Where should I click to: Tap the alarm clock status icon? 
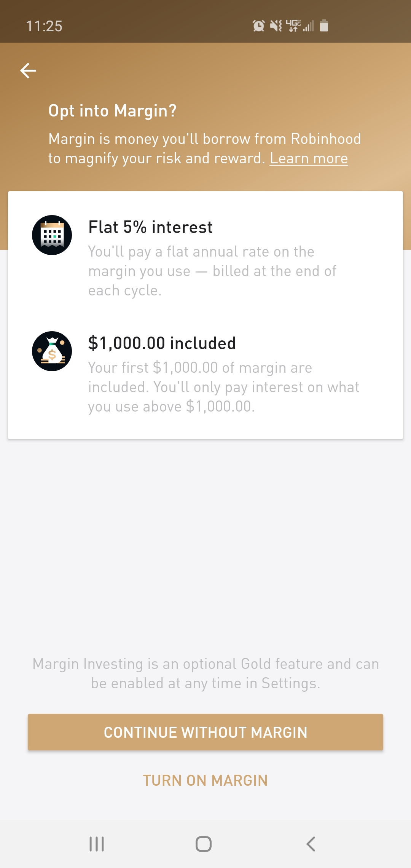coord(258,26)
